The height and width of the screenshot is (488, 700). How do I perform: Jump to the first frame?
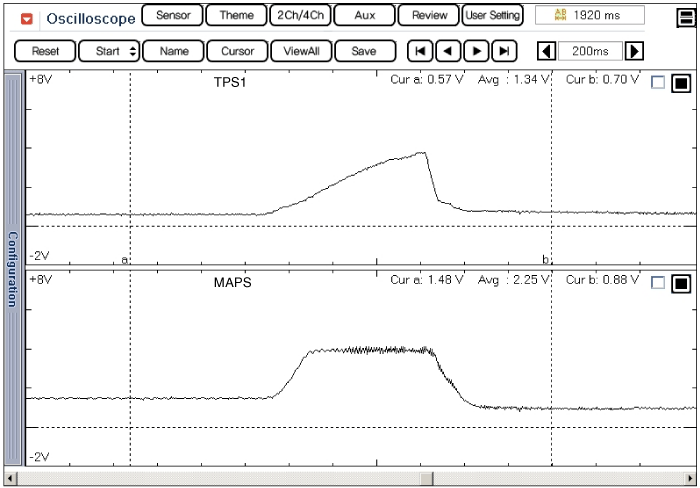click(422, 51)
